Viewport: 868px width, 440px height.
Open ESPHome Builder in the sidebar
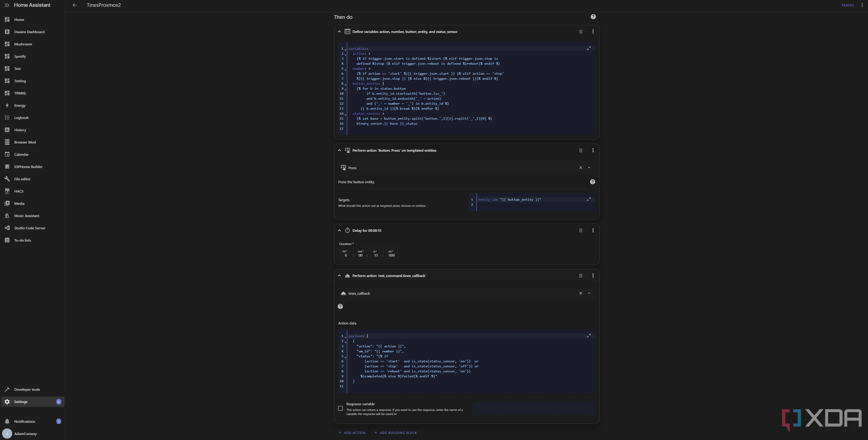(28, 167)
